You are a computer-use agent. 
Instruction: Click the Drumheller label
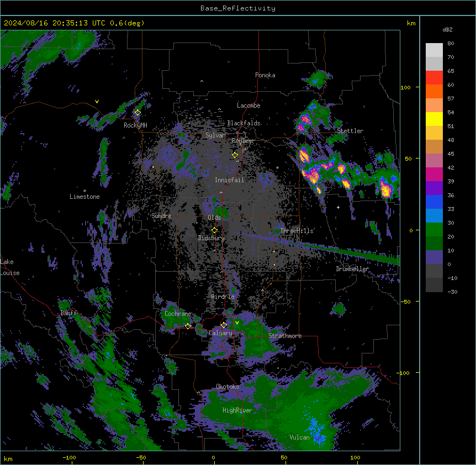(352, 269)
